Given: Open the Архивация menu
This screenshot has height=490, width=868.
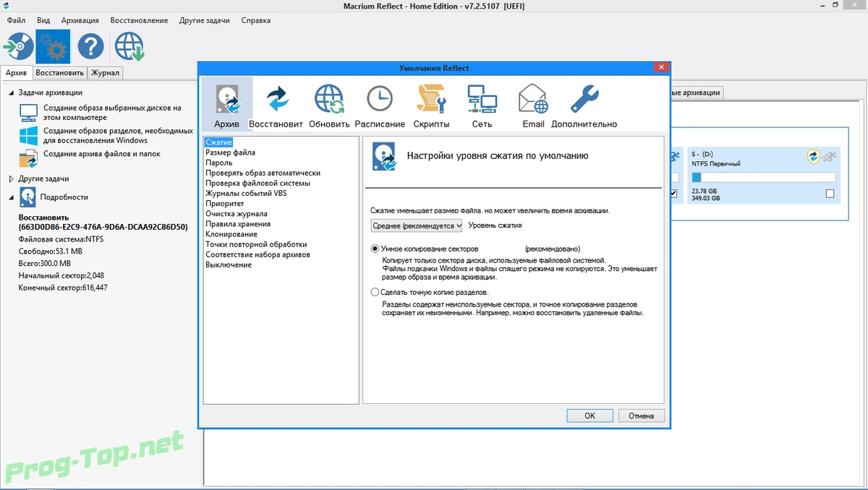Looking at the screenshot, I should point(80,20).
